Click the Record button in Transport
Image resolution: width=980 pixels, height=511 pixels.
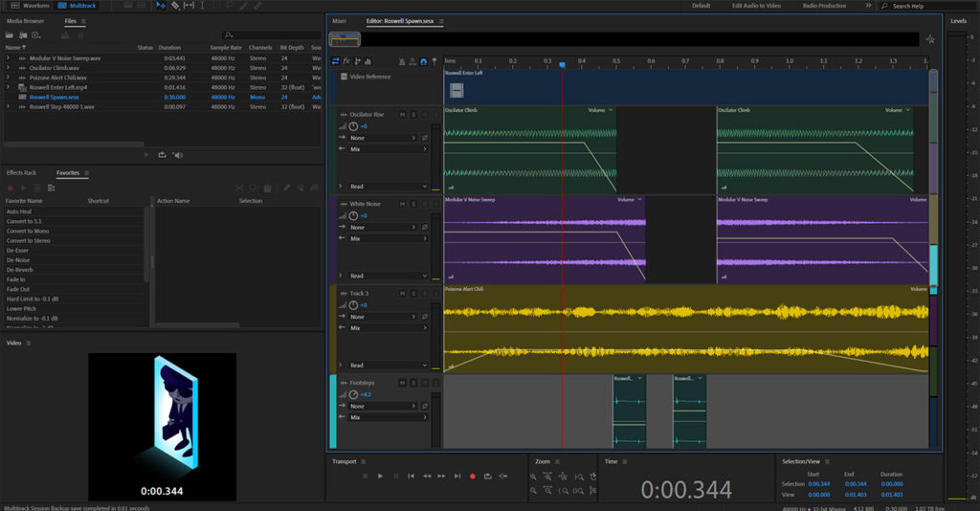point(473,476)
